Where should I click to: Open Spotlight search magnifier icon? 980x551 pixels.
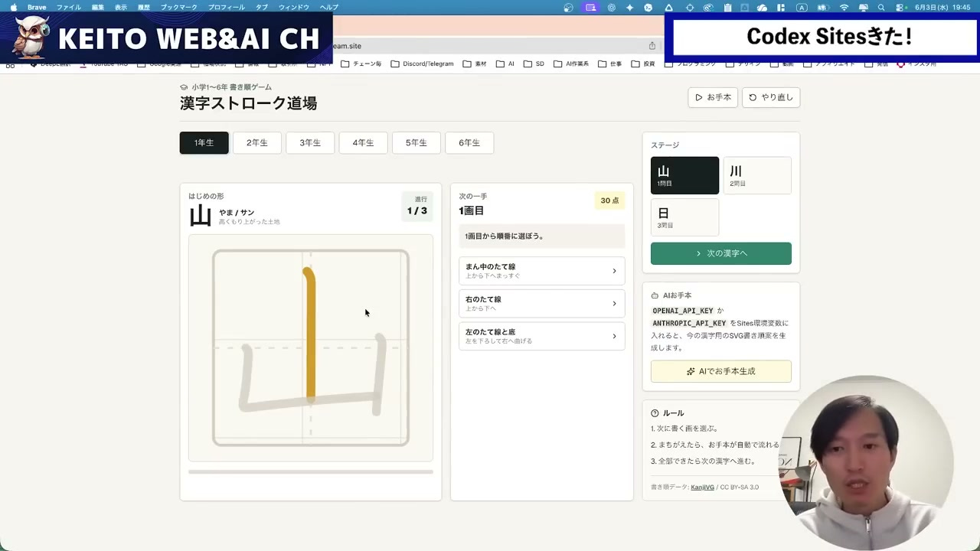pyautogui.click(x=881, y=7)
